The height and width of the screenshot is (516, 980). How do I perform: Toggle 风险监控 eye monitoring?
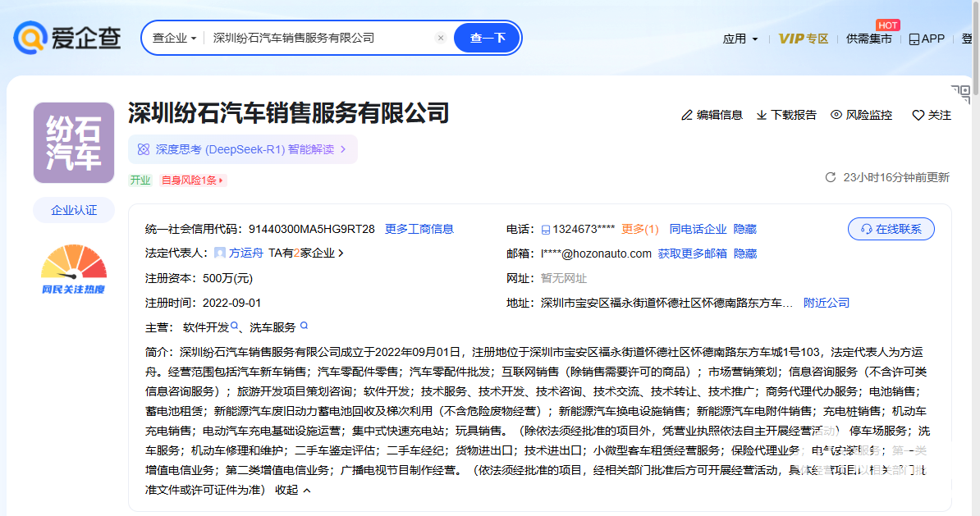(836, 115)
